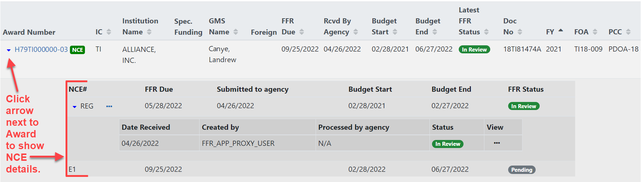The width and height of the screenshot is (644, 182).
Task: Collapse the REG NCE row
Action: coord(74,107)
